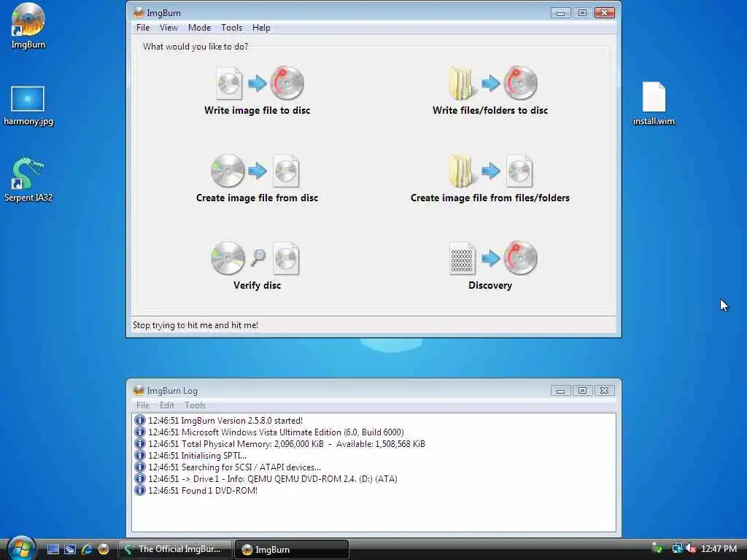747x560 pixels.
Task: Click the Windows Start orb
Action: click(21, 548)
